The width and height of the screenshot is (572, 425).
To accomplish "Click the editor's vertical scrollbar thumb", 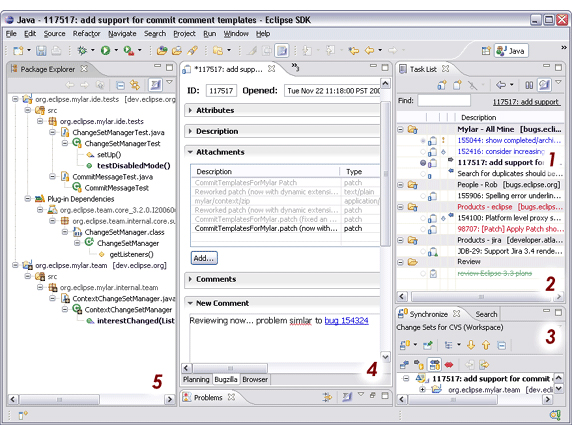I will 385,174.
